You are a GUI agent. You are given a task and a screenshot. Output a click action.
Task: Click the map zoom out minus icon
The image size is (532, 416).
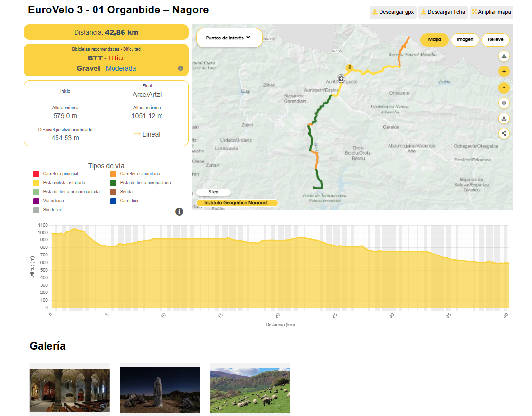(503, 88)
